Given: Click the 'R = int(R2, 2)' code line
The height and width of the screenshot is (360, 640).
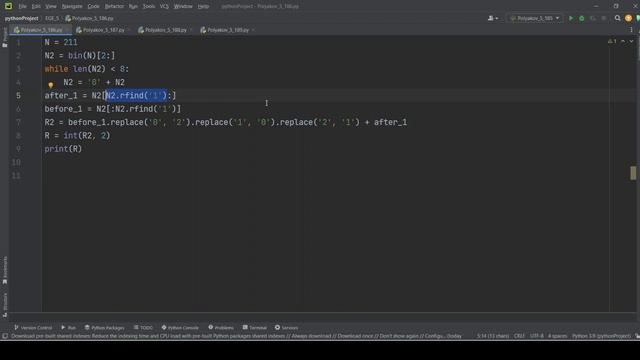Looking at the screenshot, I should 78,136.
